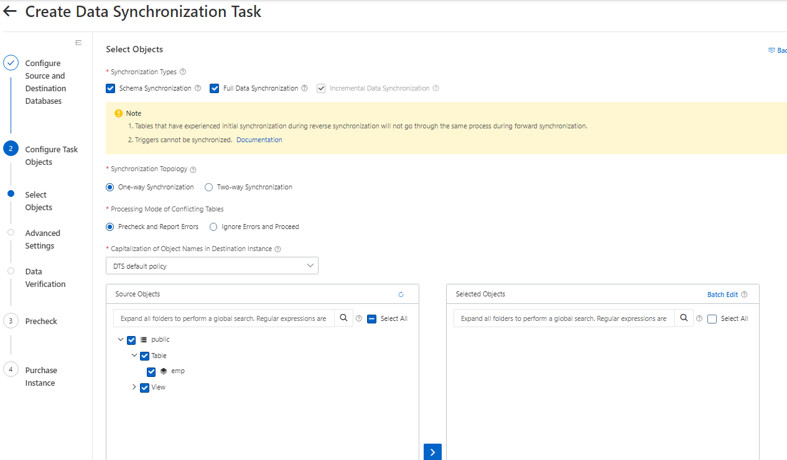
Task: Toggle the Full Data Synchronization checkbox
Action: pos(215,88)
